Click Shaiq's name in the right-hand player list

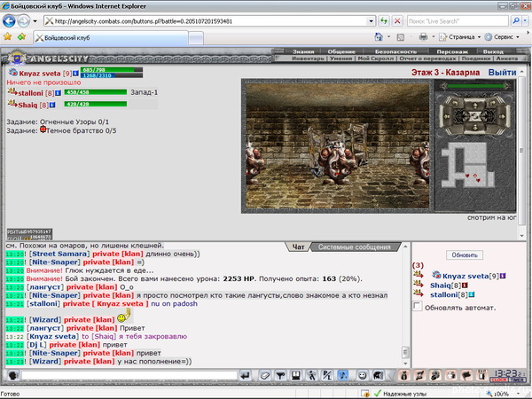(441, 286)
